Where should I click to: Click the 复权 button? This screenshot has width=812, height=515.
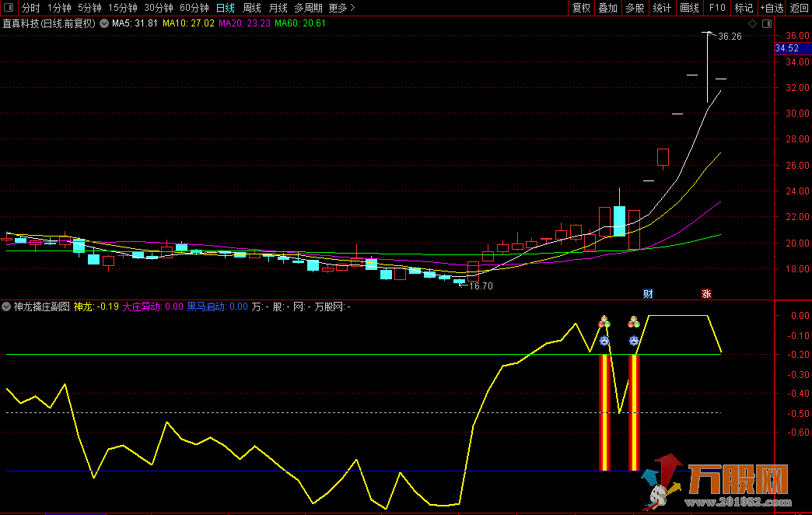click(x=581, y=8)
